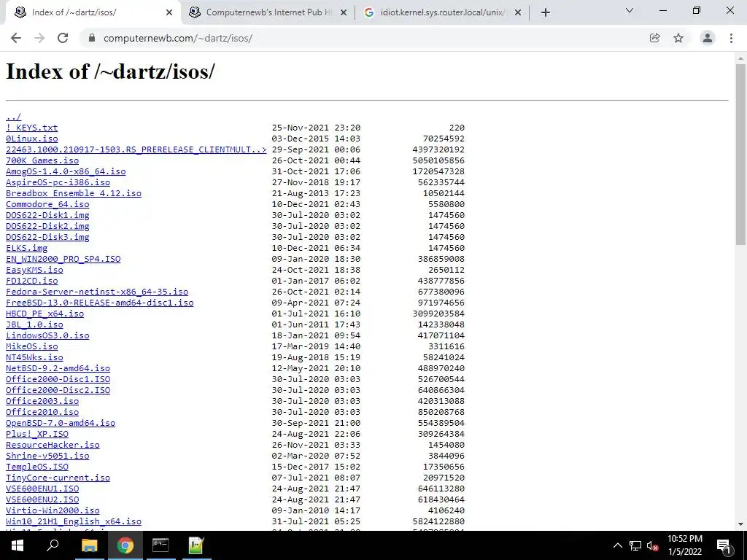Open HBCD_PE_x64.iso link

tap(44, 314)
